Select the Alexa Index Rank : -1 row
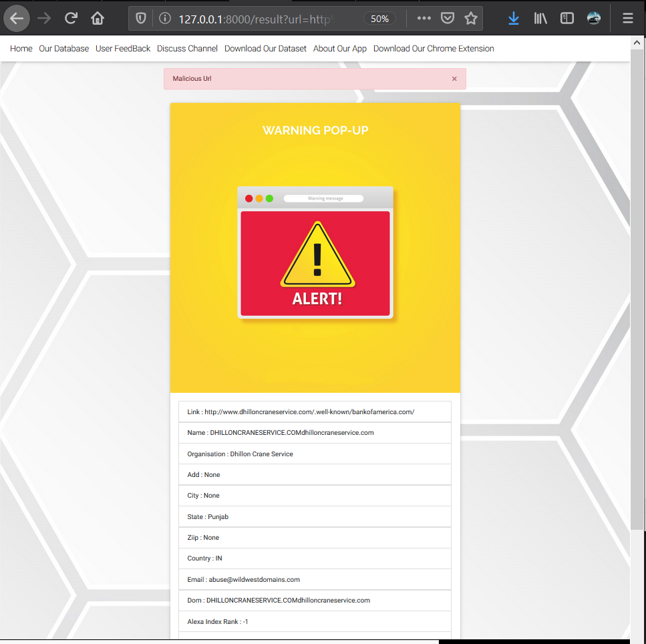 tap(315, 621)
